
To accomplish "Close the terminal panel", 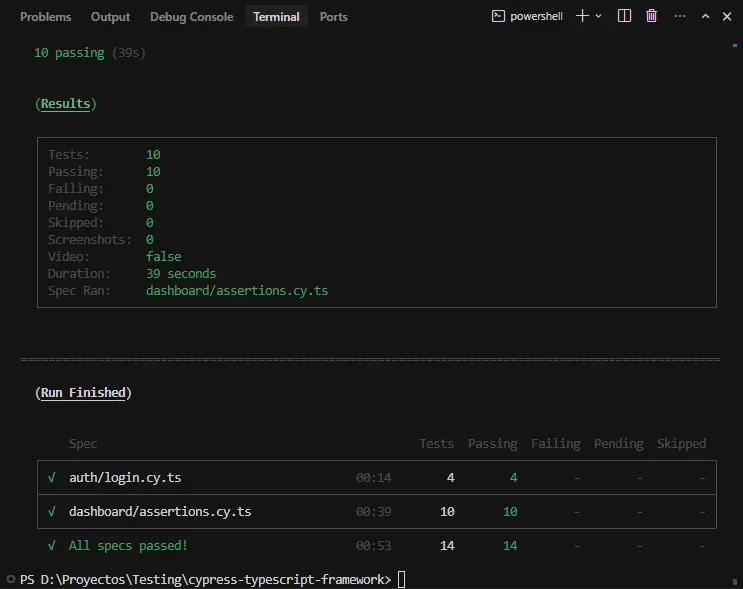I will click(x=727, y=17).
